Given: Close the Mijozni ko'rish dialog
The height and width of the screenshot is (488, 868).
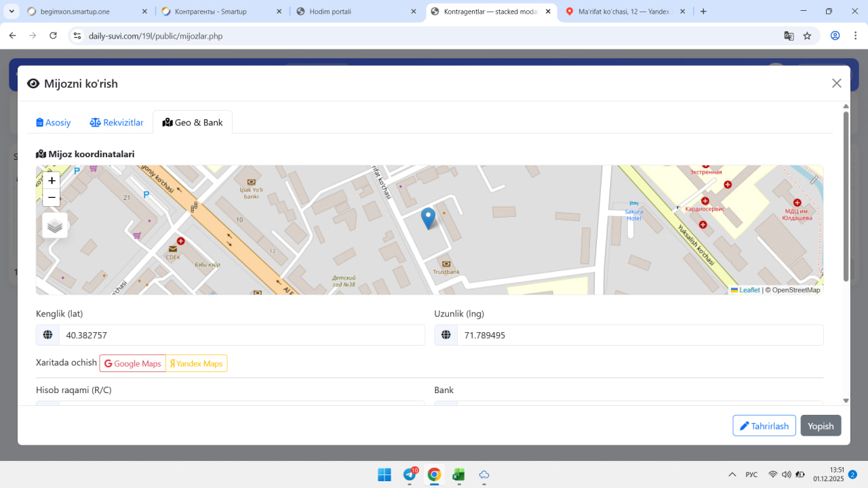Looking at the screenshot, I should pos(836,83).
